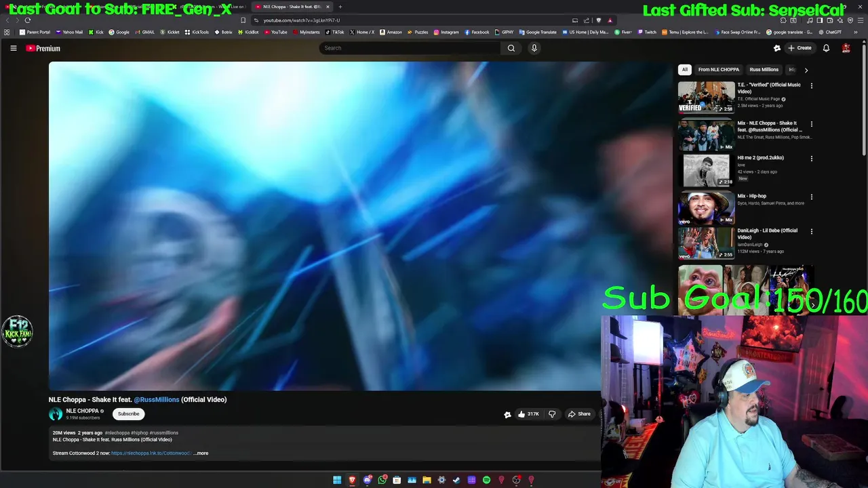
Task: Open more options for T.E. Verified video
Action: (812, 85)
